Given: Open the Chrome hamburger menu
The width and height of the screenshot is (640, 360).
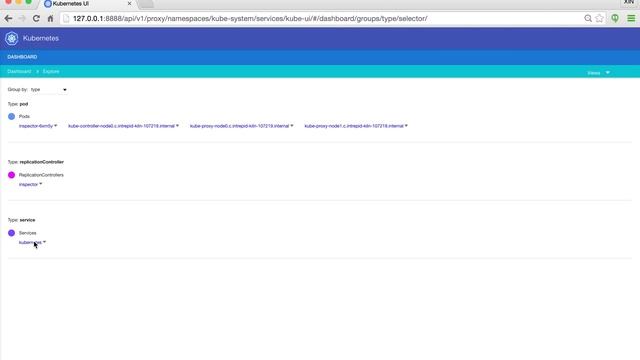Looking at the screenshot, I should pyautogui.click(x=631, y=18).
